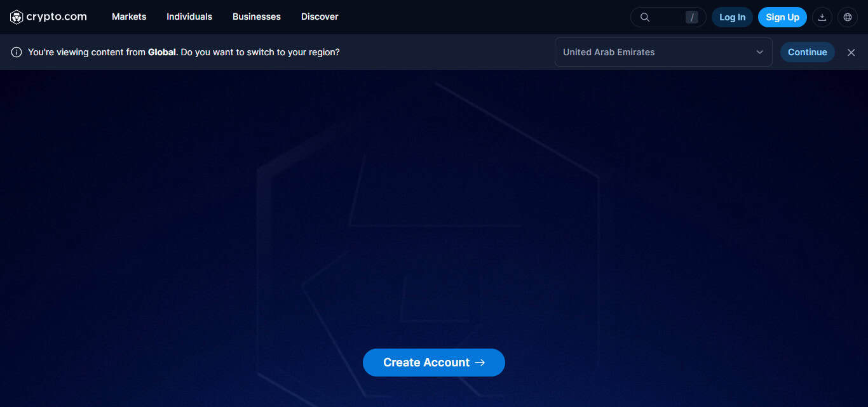Screen dimensions: 868x407
Task: Click the arrow on Create Account
Action: click(480, 363)
